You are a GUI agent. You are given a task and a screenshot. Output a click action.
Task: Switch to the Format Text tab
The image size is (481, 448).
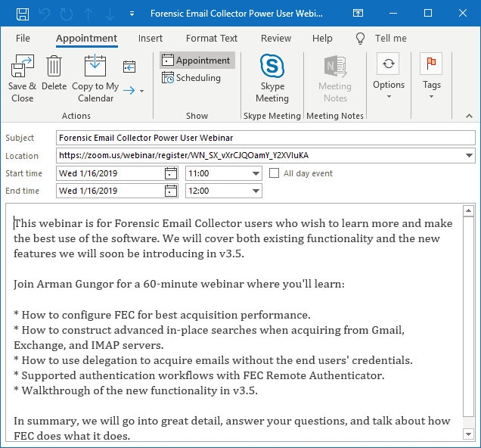point(212,39)
